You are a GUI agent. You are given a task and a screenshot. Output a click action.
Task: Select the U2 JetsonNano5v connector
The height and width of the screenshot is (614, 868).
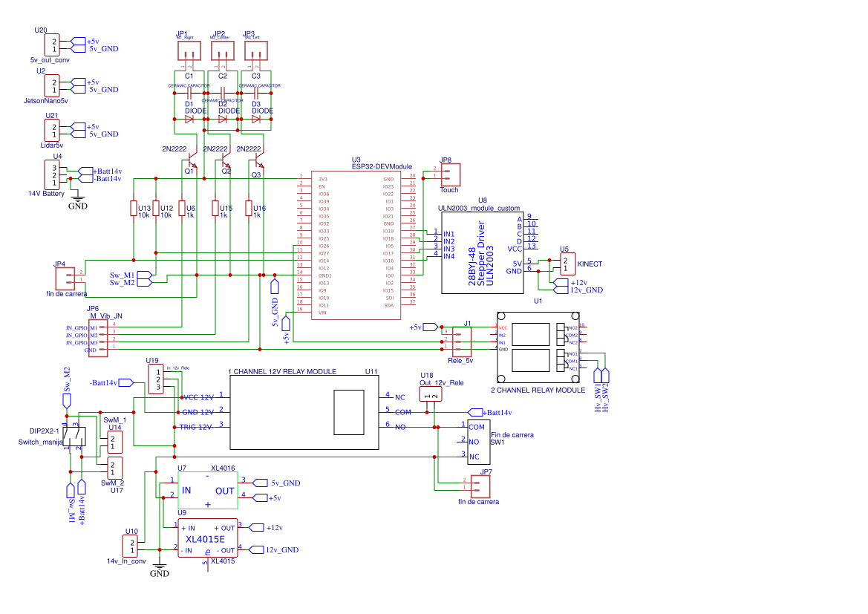pos(56,85)
